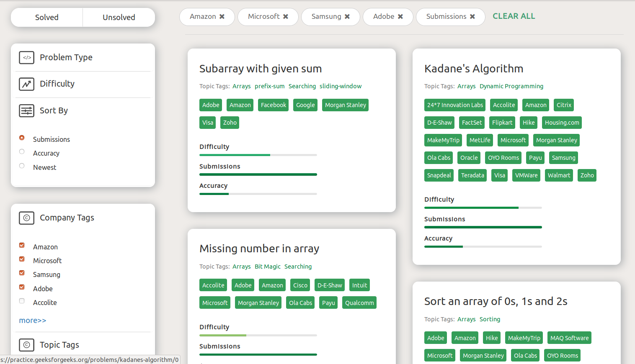The width and height of the screenshot is (635, 364).
Task: Click Kadane's Algorithm submissions bar
Action: 483,227
